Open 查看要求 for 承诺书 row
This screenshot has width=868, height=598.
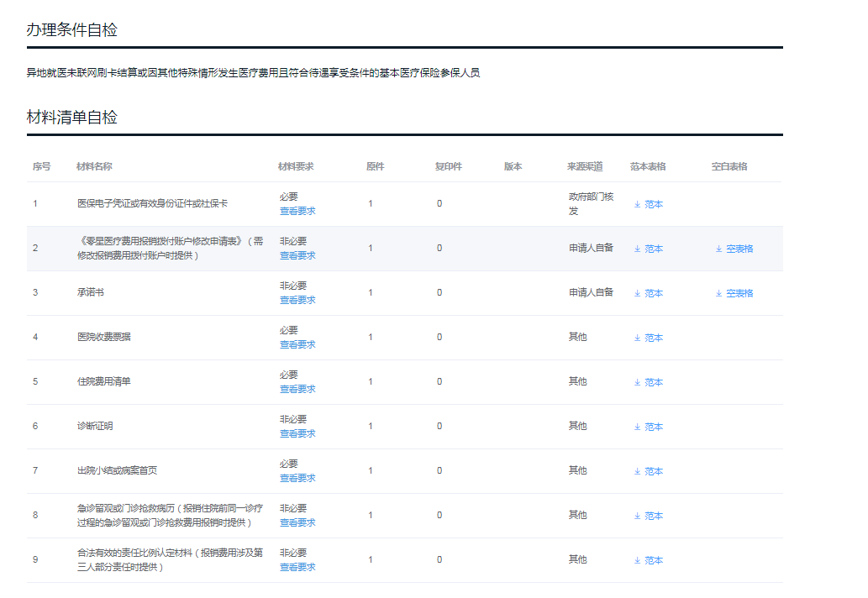point(297,300)
